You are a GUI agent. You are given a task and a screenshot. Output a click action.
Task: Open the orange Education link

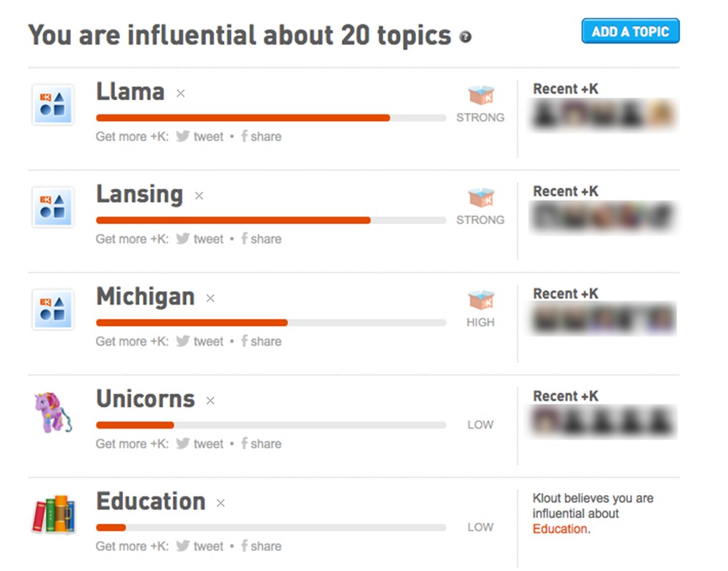(x=560, y=529)
